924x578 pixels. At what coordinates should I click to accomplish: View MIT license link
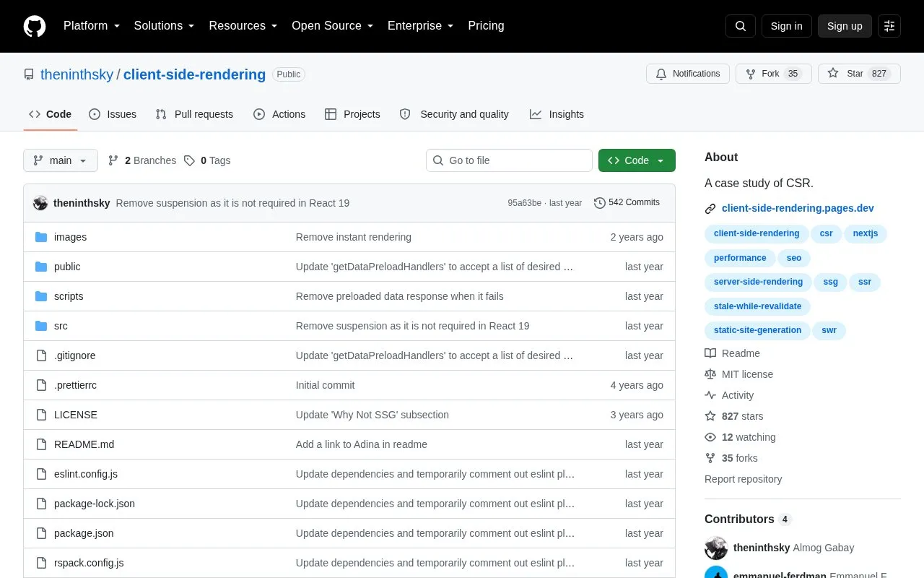click(738, 374)
